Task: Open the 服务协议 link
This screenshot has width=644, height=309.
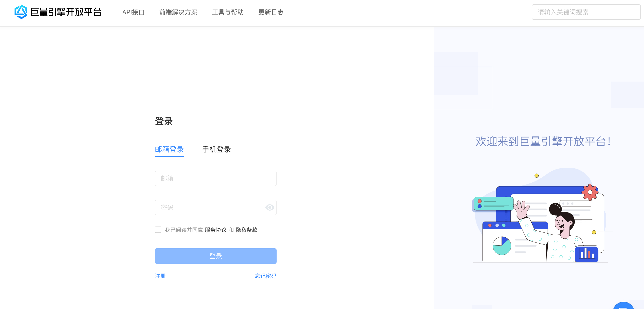Action: 215,230
